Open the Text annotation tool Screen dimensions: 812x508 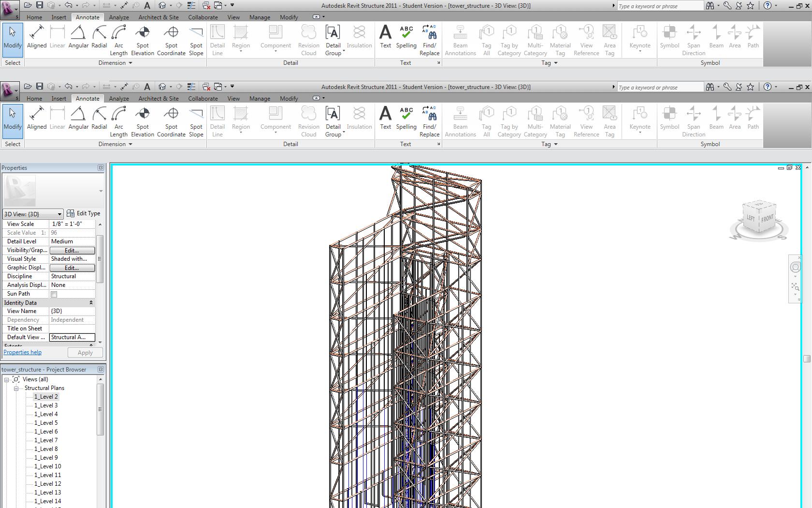(385, 39)
